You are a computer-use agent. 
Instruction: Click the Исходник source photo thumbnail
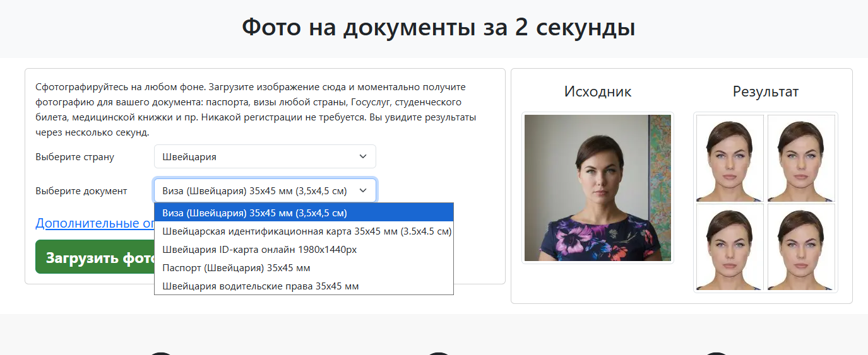(x=598, y=188)
